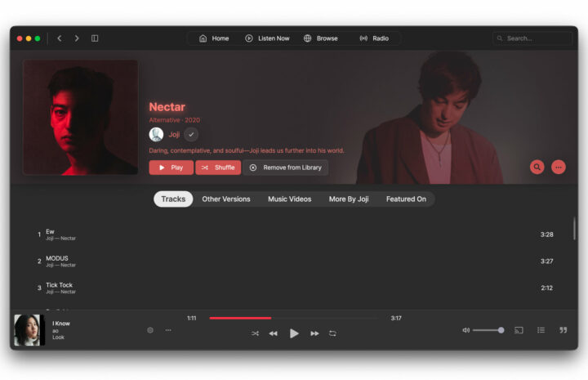Open the Radio section

click(x=374, y=38)
